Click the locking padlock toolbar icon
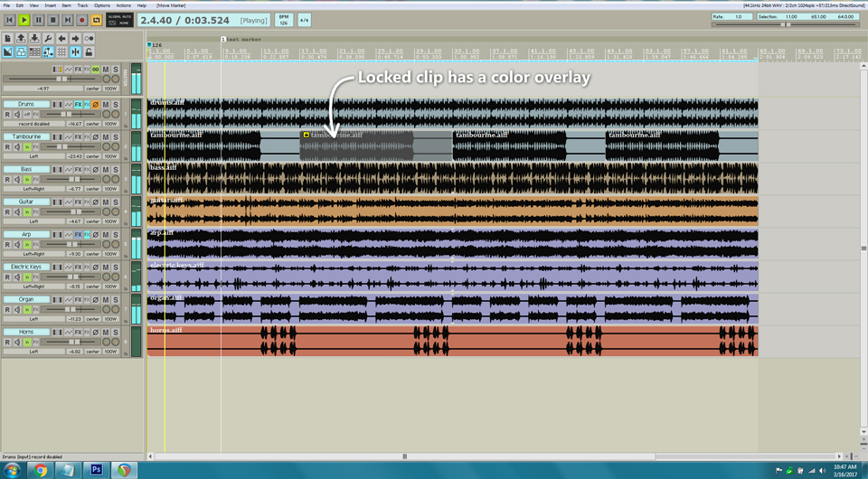 [x=89, y=52]
